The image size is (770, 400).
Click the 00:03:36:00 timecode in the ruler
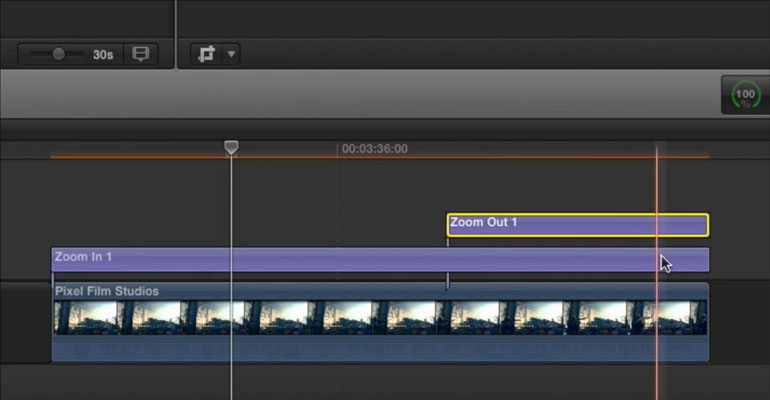coord(375,149)
